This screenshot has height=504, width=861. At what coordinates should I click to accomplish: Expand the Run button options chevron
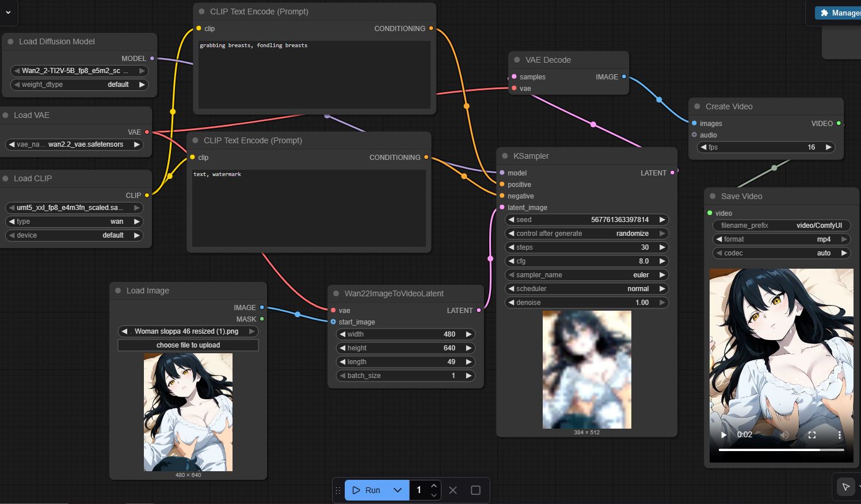(x=398, y=490)
